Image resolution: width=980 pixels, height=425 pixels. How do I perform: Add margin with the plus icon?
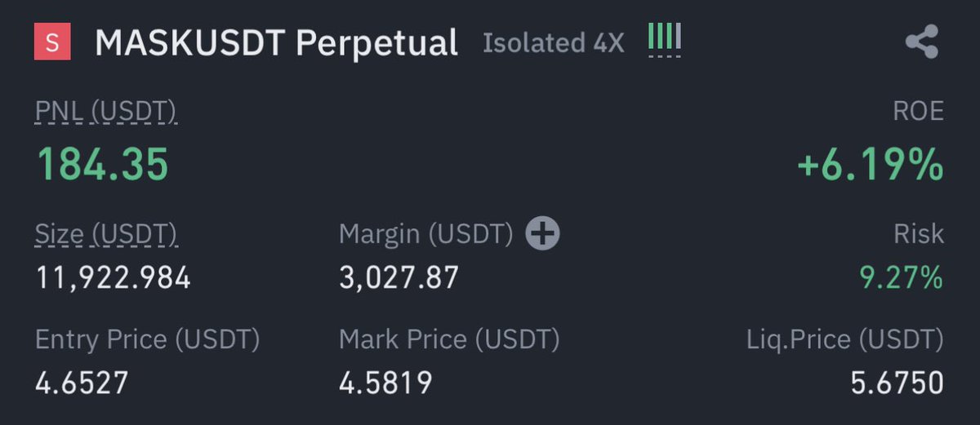[x=542, y=235]
